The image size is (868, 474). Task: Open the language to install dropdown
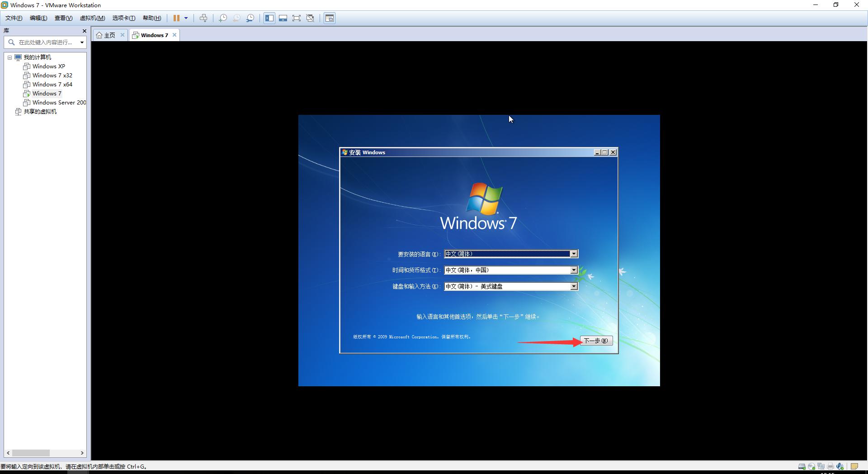[x=573, y=254]
